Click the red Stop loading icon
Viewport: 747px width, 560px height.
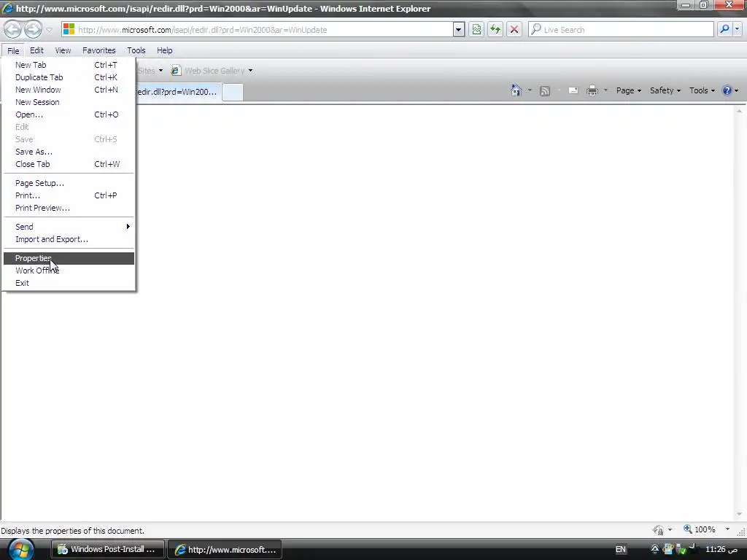(514, 29)
